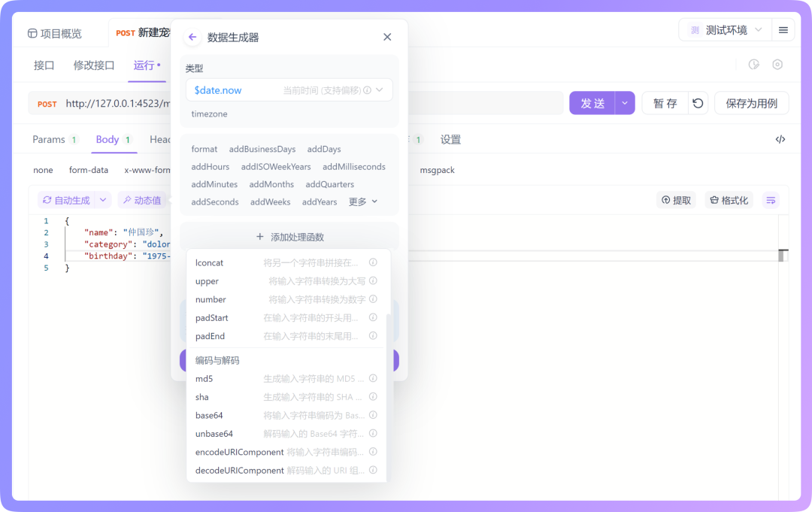This screenshot has width=812, height=512.
Task: Click the info icon next to upper
Action: point(373,280)
